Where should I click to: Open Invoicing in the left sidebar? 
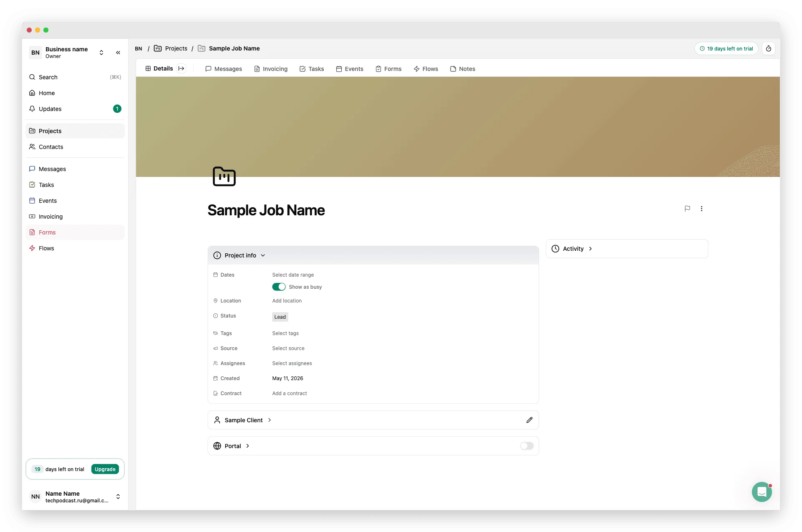coord(75,217)
